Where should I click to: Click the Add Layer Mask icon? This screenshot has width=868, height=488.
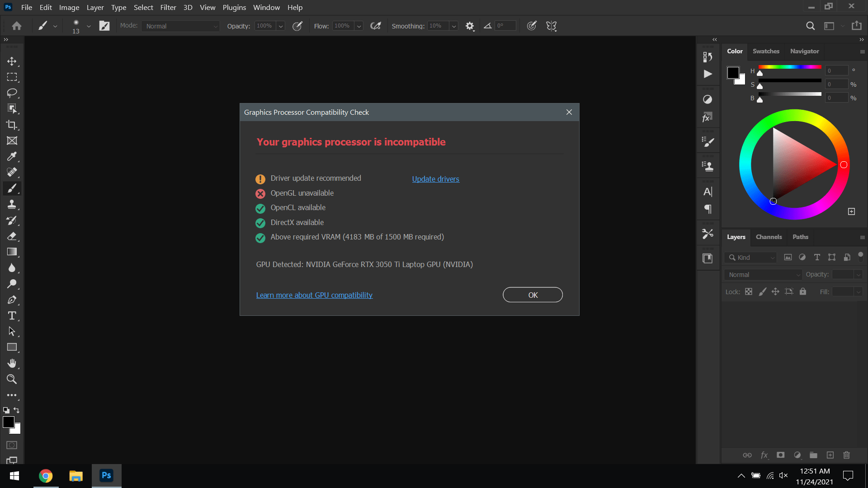[781, 455]
